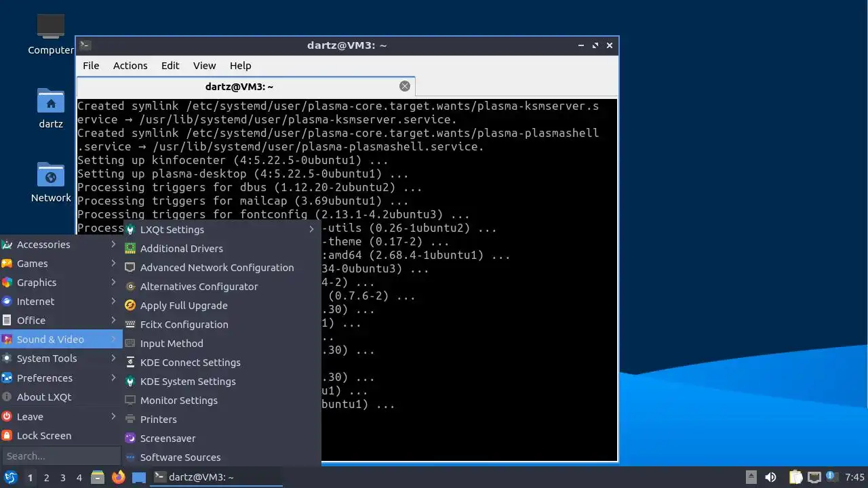Close the terminal window
This screenshot has width=868, height=488.
[x=610, y=45]
